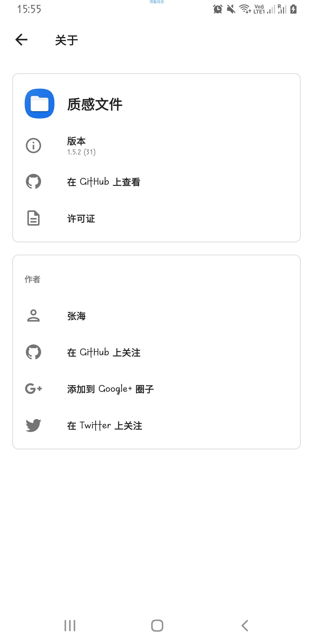
Task: Tap the license document icon
Action: [33, 218]
